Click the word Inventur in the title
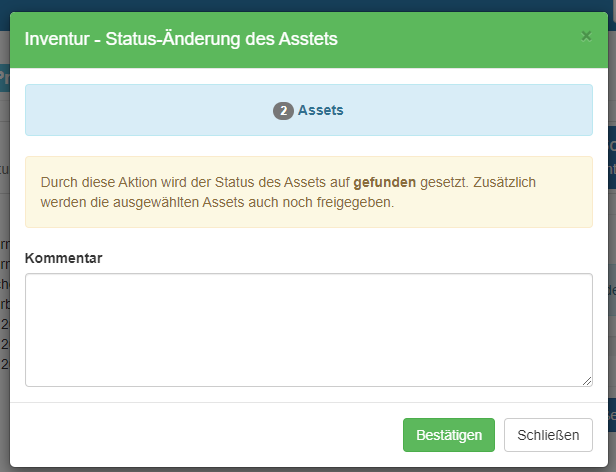The image size is (616, 472). (x=57, y=39)
